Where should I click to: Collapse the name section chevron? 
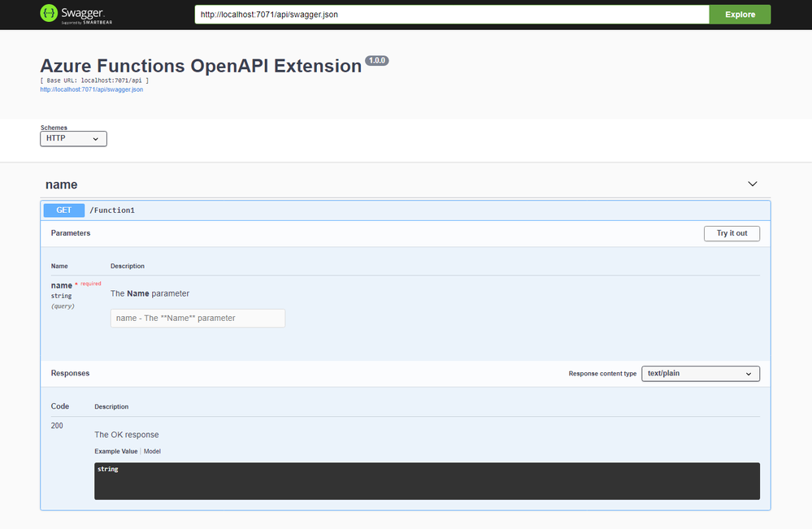click(753, 184)
